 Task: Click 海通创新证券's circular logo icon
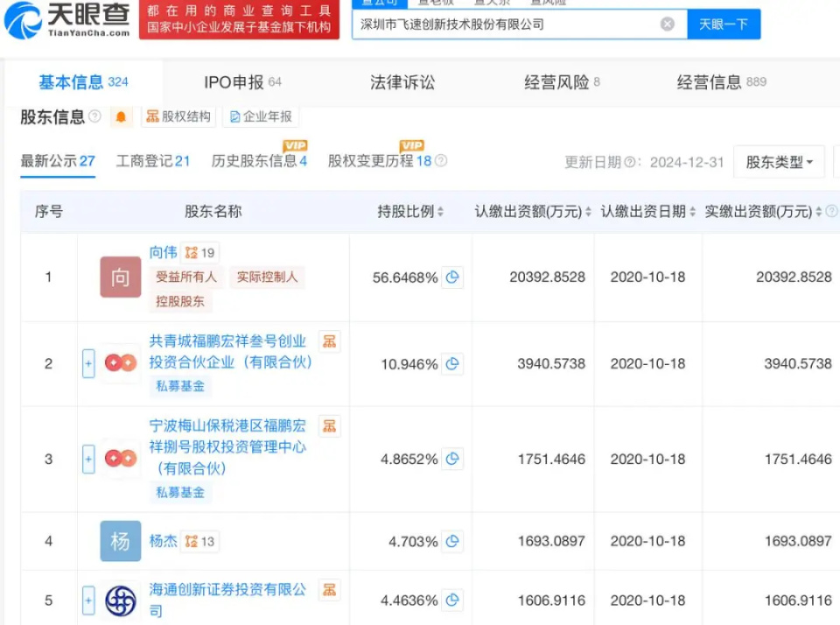click(120, 600)
